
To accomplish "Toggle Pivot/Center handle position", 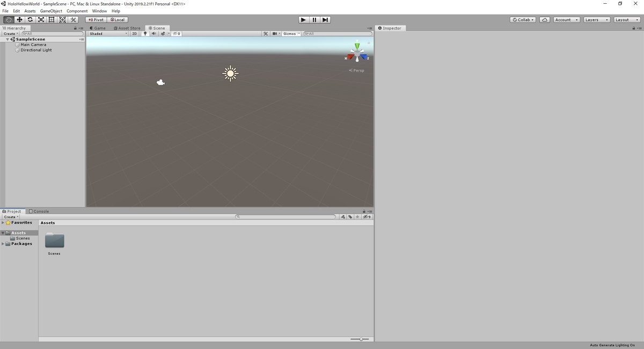I will (x=96, y=20).
